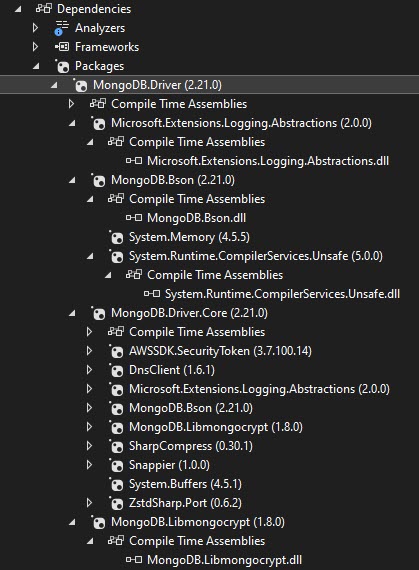Select System.Memory (4.5.5) package
419x570 pixels.
click(x=189, y=237)
